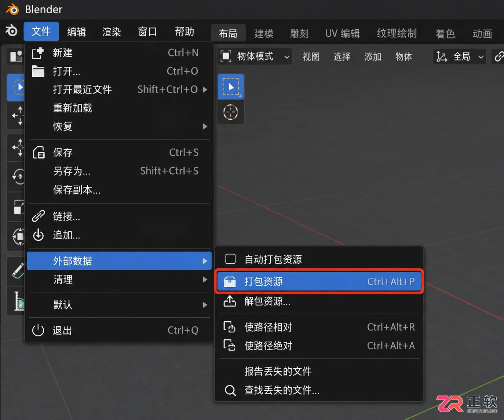The width and height of the screenshot is (504, 420).
Task: Click the icon beside 使路径相对
Action: point(230,327)
